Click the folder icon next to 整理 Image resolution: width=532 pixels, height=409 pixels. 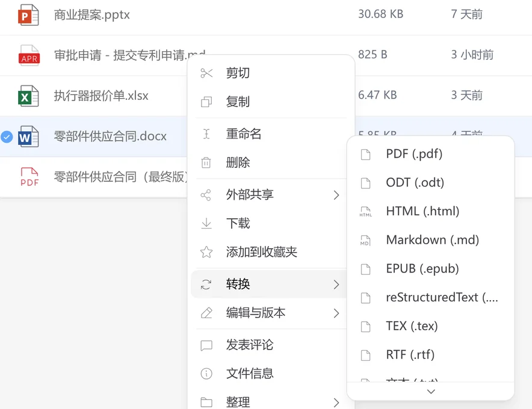[x=206, y=402]
